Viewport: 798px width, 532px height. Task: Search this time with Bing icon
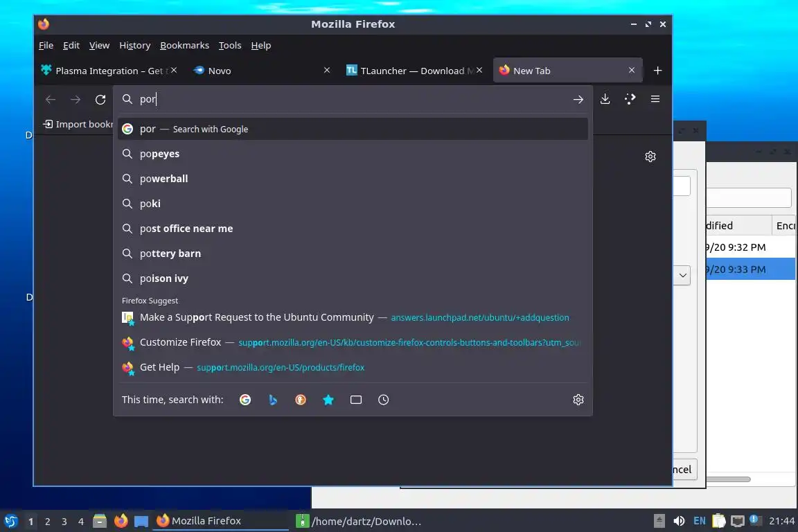point(273,400)
